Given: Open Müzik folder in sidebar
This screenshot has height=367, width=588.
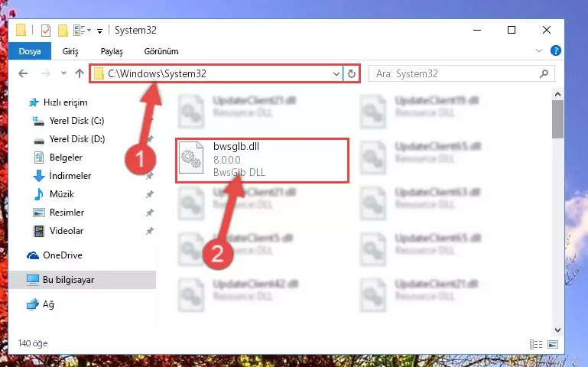Looking at the screenshot, I should [x=61, y=194].
